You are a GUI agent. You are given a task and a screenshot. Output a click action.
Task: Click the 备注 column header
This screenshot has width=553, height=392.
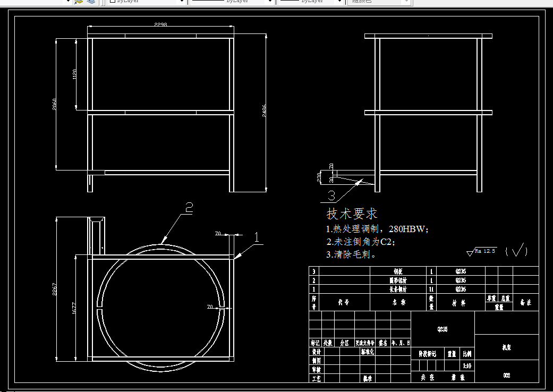525,302
